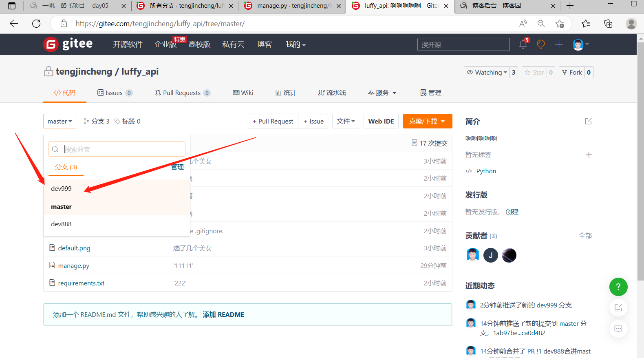
Task: Open 开源软件 in top navigation
Action: (128, 44)
